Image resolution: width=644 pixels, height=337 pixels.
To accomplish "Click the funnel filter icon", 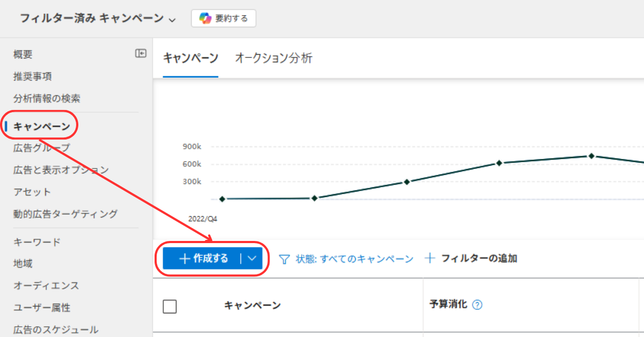I will click(x=284, y=259).
